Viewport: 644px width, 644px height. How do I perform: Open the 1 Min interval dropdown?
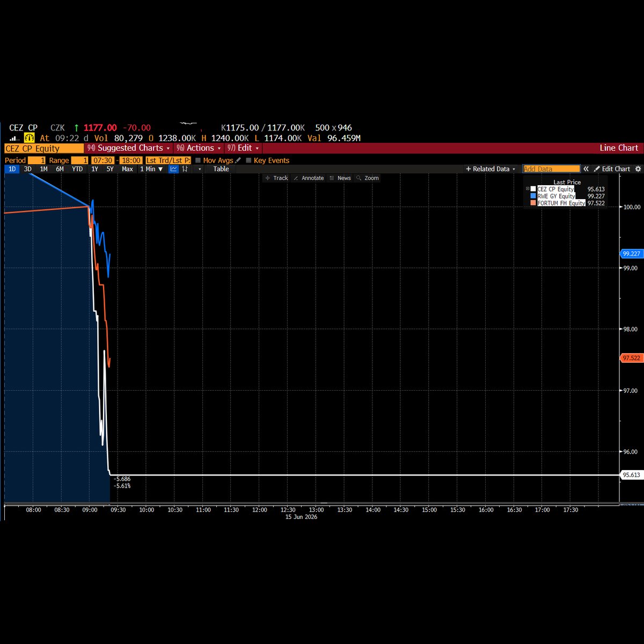[x=151, y=169]
